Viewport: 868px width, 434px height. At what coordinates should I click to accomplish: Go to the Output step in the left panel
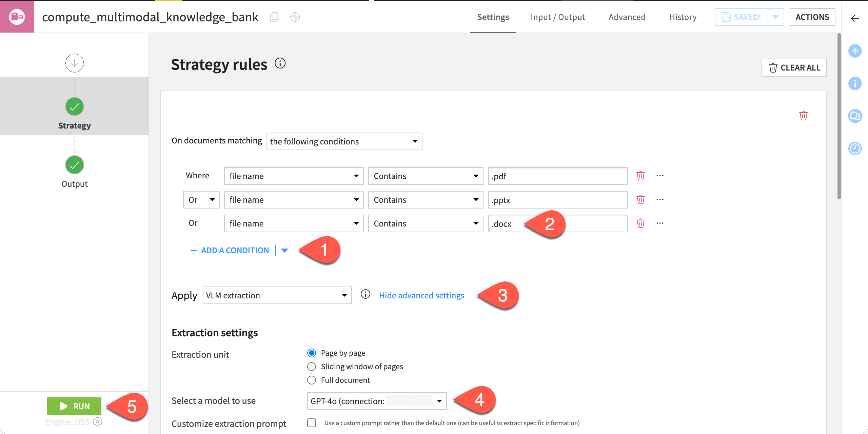point(74,172)
